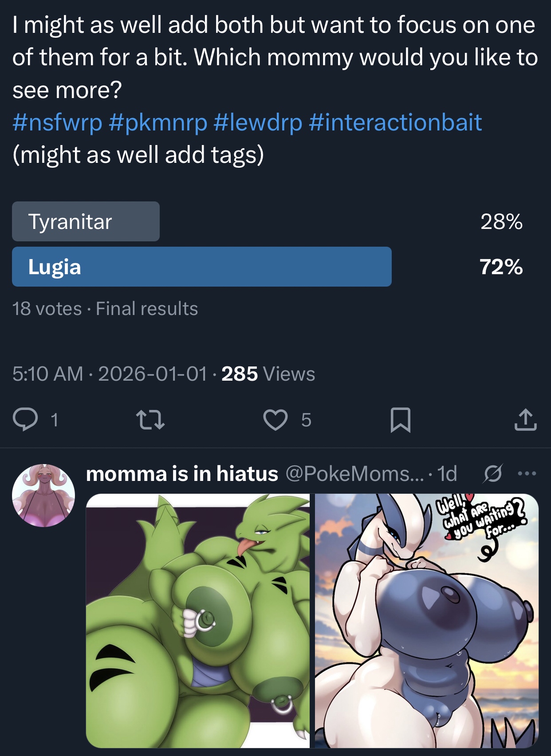Open the @PokeMoms handle link

354,474
